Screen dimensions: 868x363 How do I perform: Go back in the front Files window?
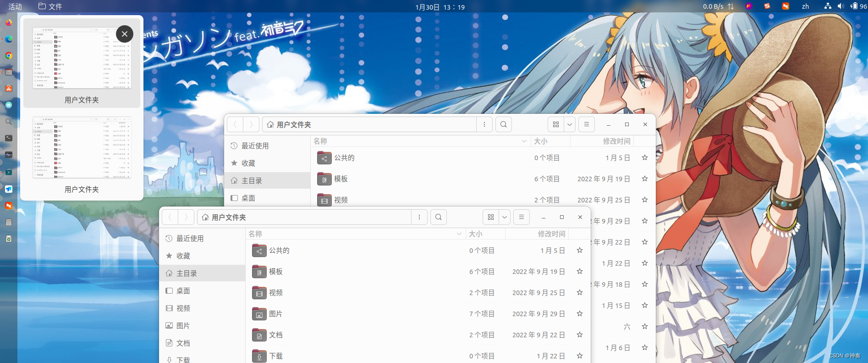click(170, 217)
